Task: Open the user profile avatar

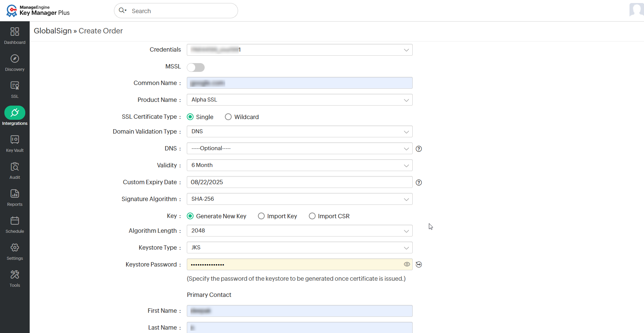Action: pos(637,10)
